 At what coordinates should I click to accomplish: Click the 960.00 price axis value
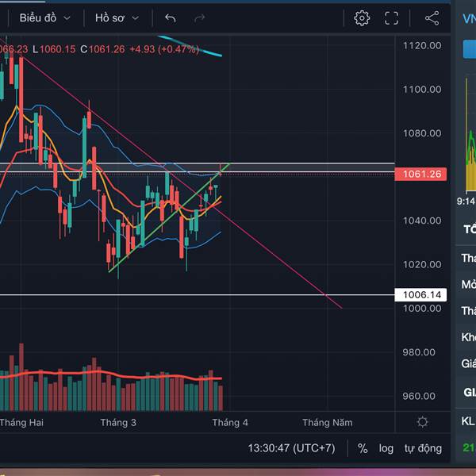pyautogui.click(x=419, y=396)
